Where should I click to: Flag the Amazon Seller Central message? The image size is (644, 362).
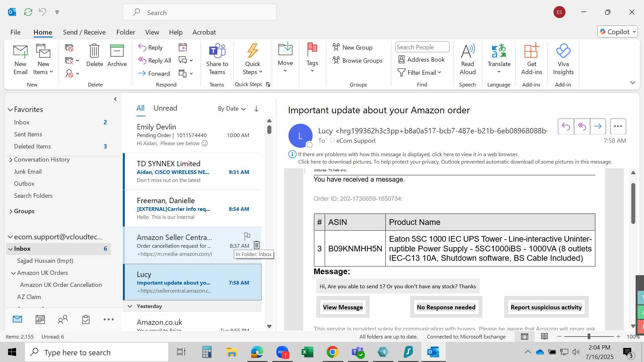(x=247, y=236)
